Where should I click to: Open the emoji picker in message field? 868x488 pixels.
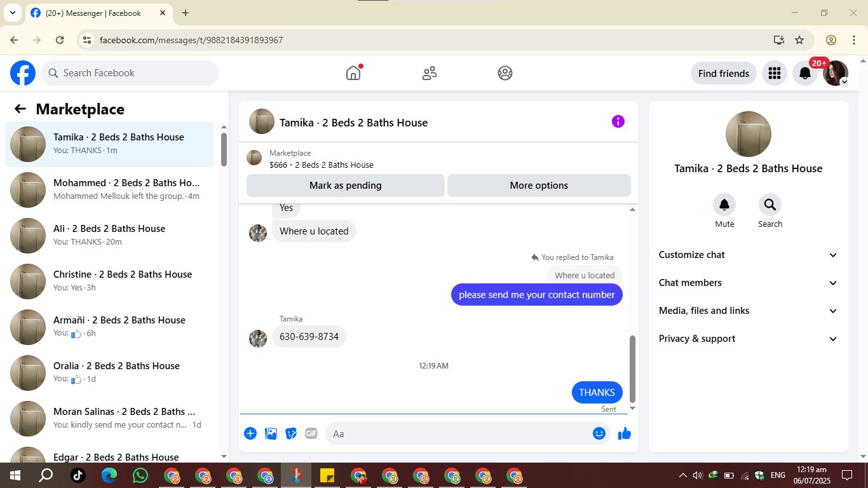pos(599,433)
